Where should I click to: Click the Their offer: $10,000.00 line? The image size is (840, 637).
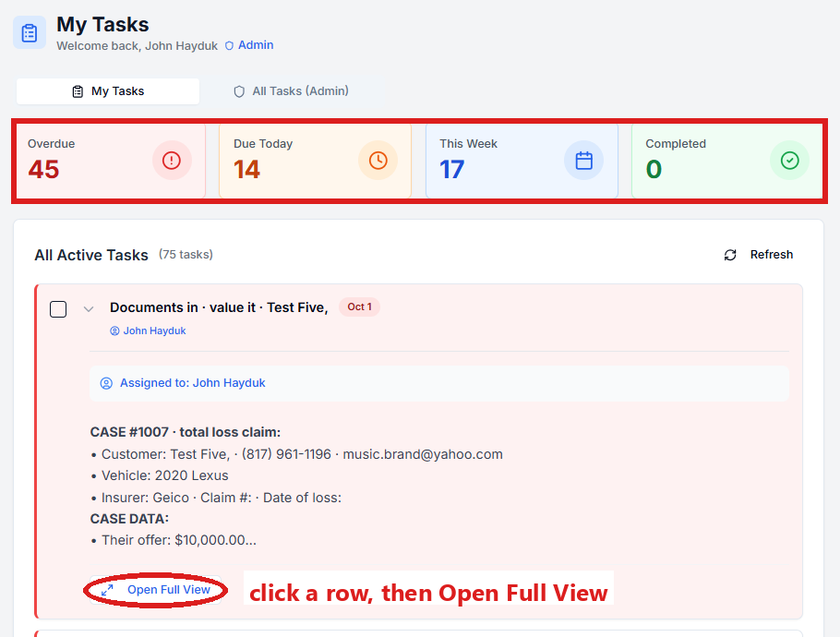click(x=174, y=540)
